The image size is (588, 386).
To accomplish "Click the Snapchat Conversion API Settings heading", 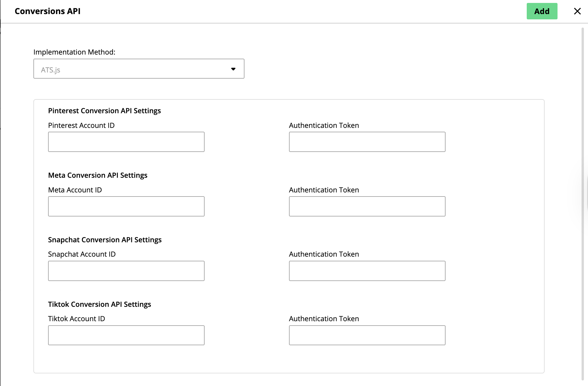I will 105,240.
